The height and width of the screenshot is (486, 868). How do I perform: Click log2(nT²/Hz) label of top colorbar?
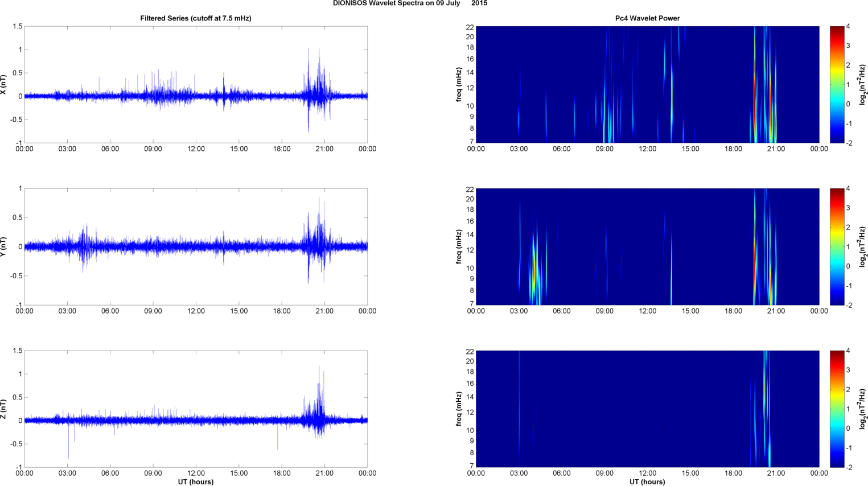point(863,85)
